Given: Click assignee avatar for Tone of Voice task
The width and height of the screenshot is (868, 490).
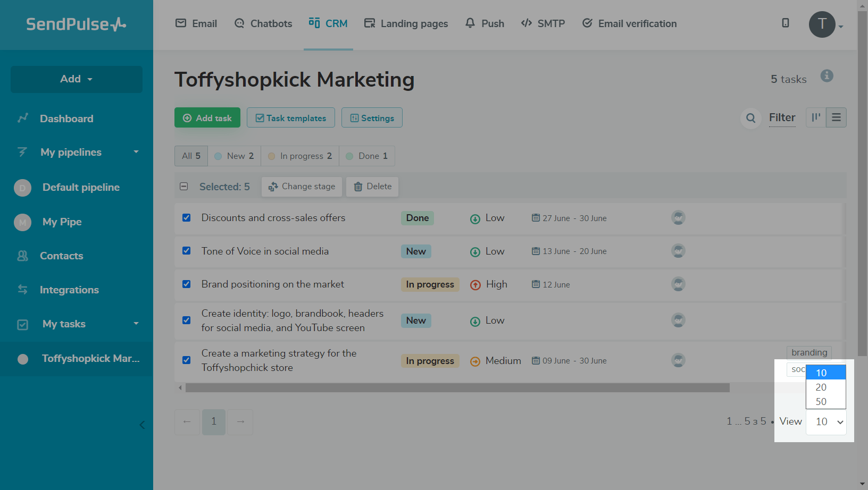Looking at the screenshot, I should tap(678, 251).
